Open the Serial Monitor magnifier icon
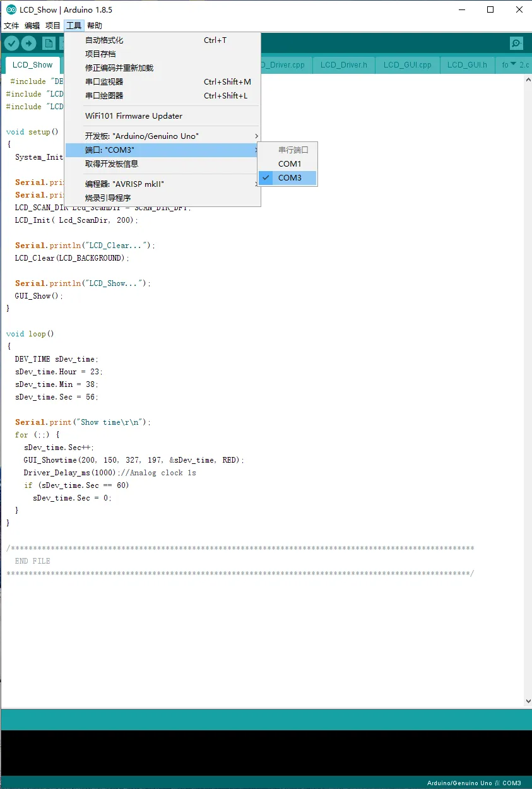Screen dimensions: 532x789 coord(517,43)
